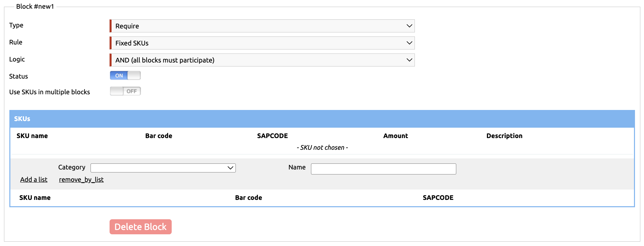Click the blue SKUs panel header
644x246 pixels.
coord(322,119)
